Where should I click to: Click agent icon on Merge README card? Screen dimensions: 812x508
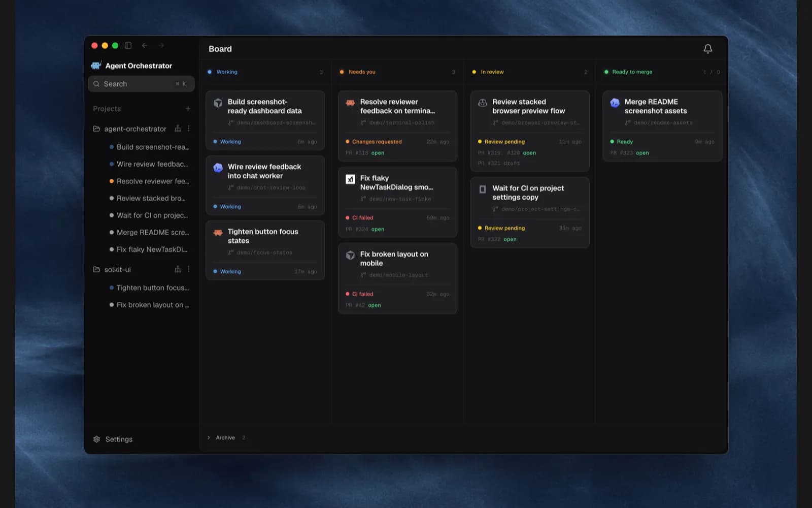tap(615, 103)
